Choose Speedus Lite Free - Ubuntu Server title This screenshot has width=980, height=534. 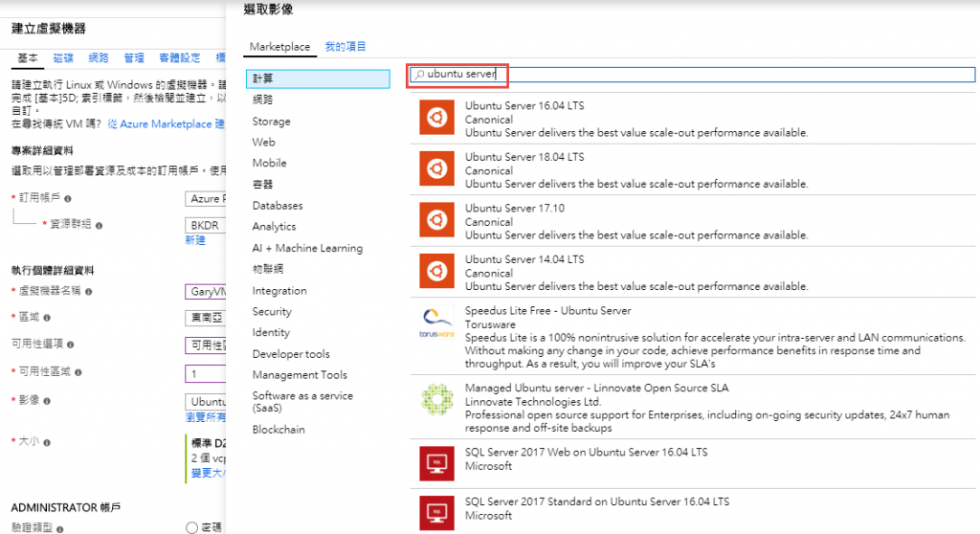547,311
